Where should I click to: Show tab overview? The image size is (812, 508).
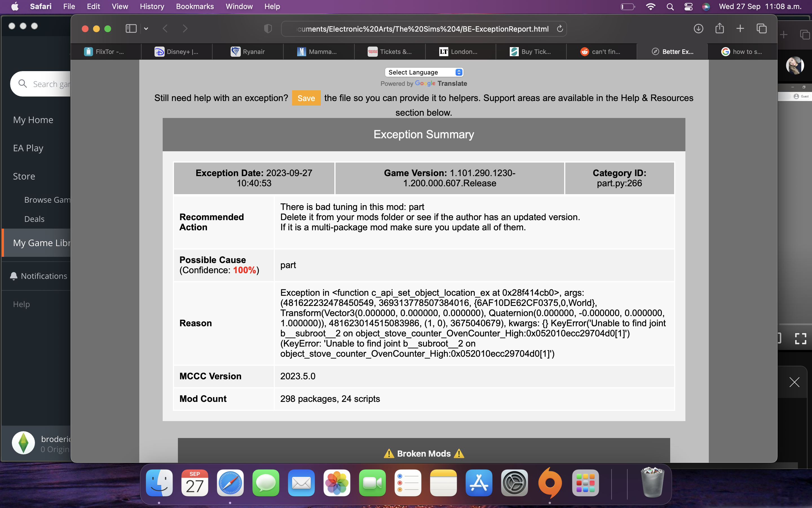tap(762, 29)
